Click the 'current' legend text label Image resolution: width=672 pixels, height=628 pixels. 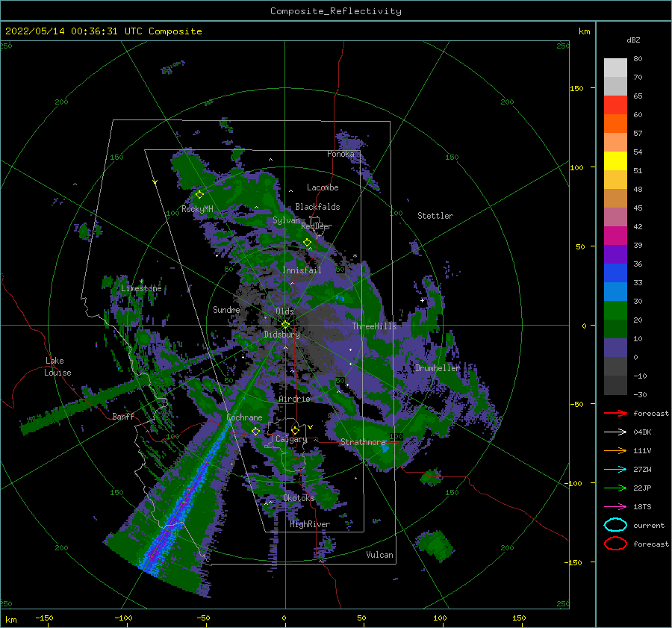(649, 525)
